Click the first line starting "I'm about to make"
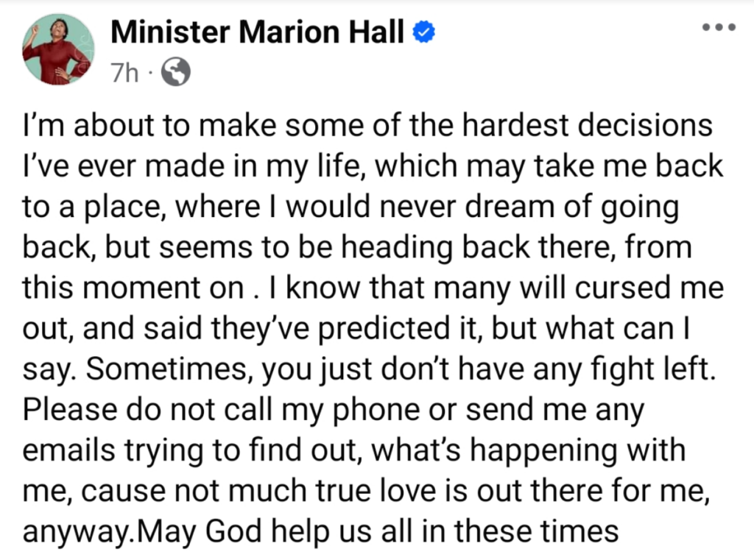754x560 pixels. [368, 125]
